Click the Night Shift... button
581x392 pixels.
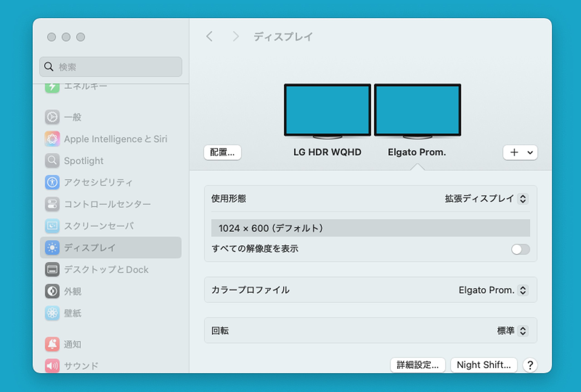[483, 365]
